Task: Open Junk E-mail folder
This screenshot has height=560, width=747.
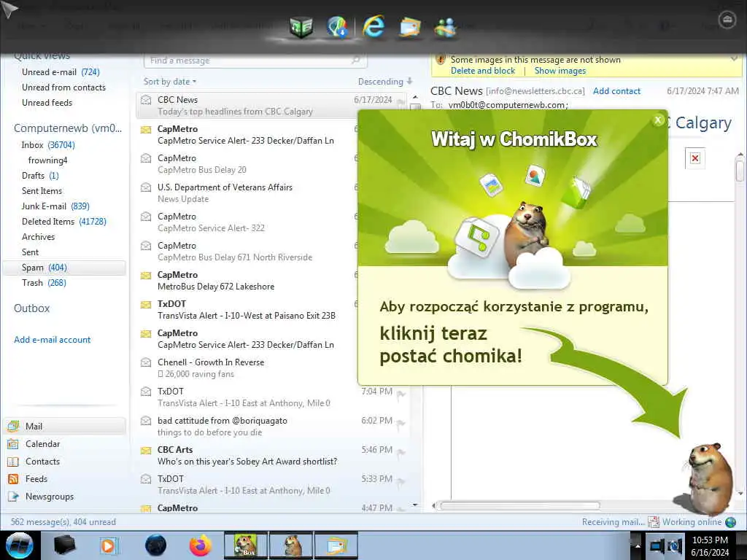Action: coord(55,206)
